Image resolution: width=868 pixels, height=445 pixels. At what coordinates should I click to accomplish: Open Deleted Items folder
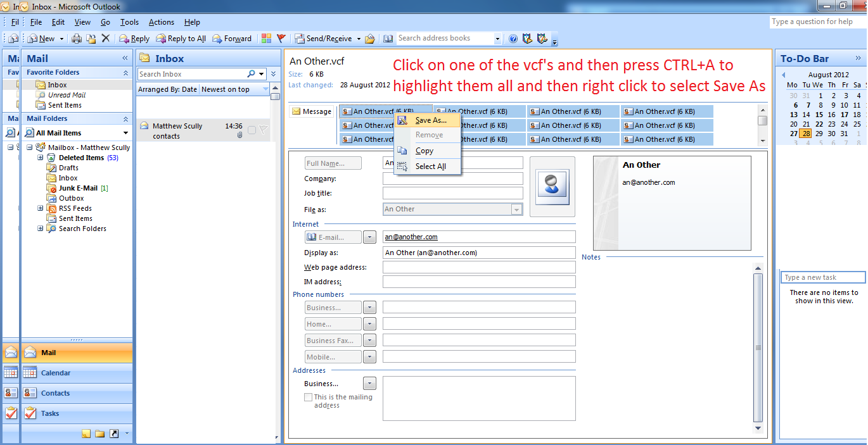tap(83, 158)
